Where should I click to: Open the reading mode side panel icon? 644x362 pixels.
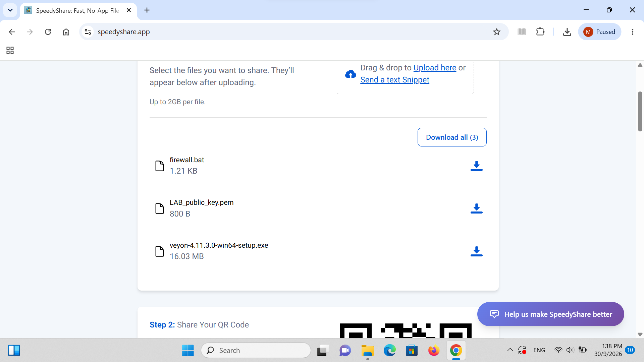522,32
